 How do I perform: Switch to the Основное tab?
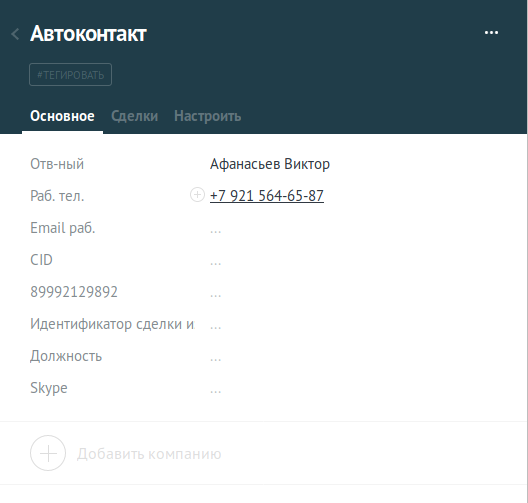pos(62,116)
